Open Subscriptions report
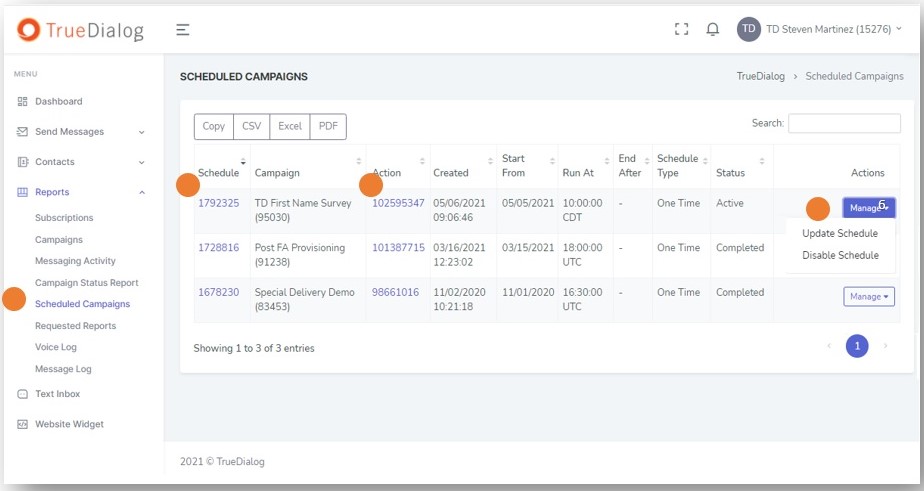924x491 pixels. tap(64, 218)
